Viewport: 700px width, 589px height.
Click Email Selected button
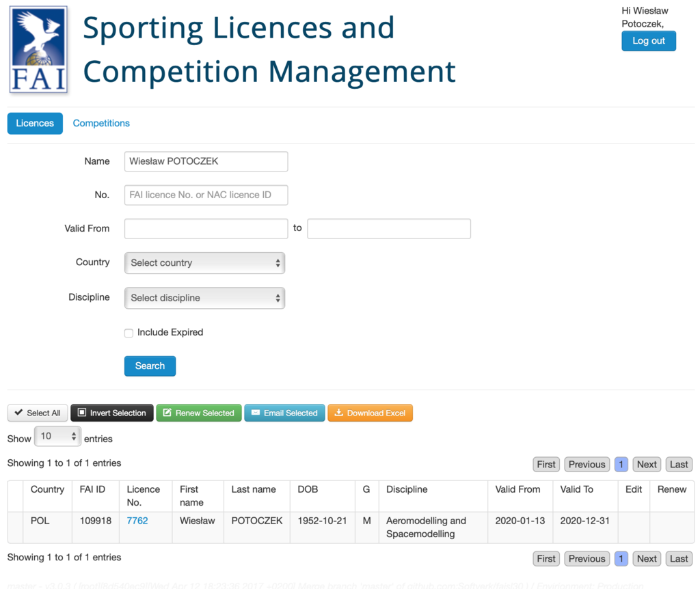point(284,413)
